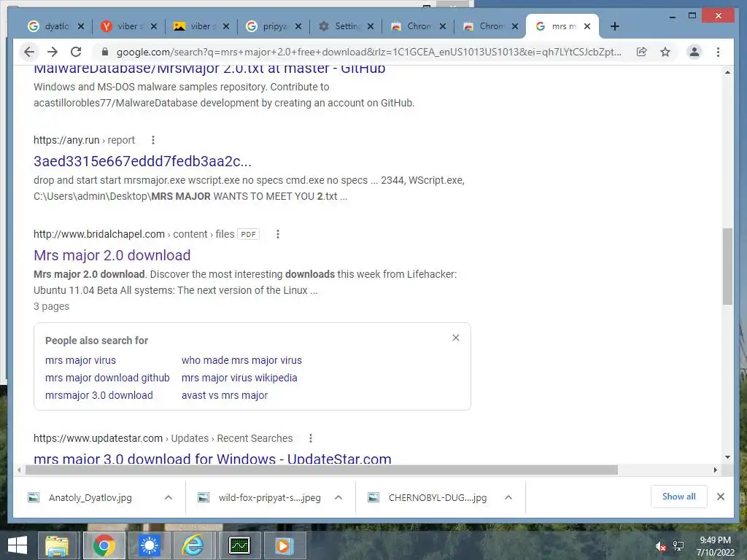Open the monitor graph app in taskbar
This screenshot has height=560, width=747.
click(239, 545)
